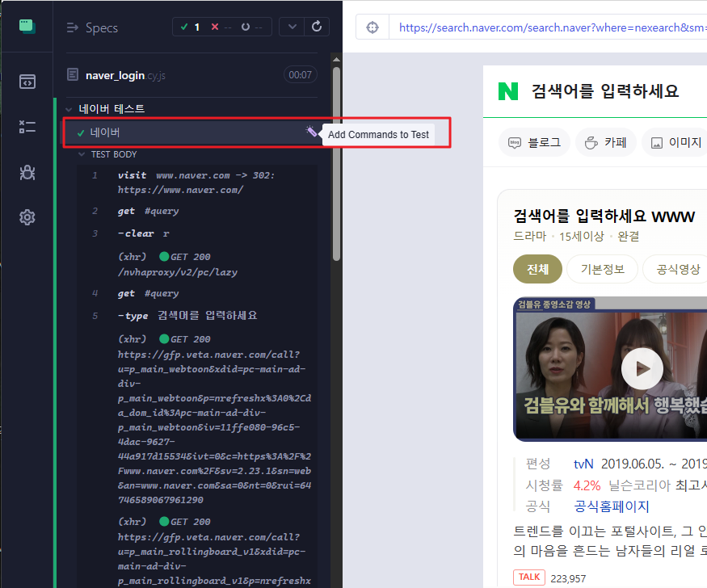
Task: Select the -type 검색어를 입력하세요 command
Action: click(196, 316)
